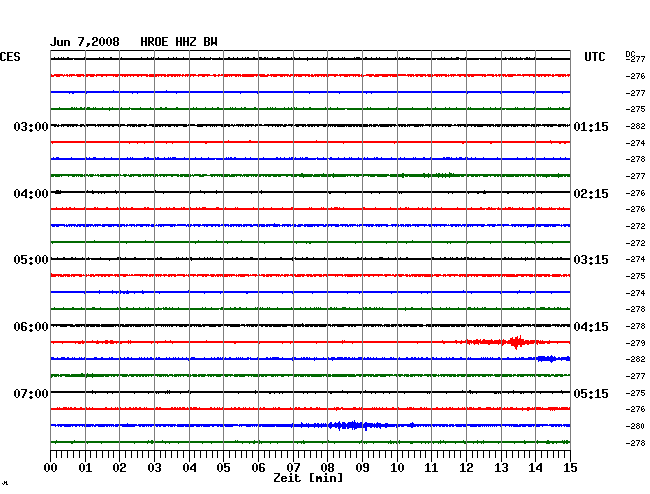
Task: Click minute 12 on the time axis
Action: (x=466, y=467)
